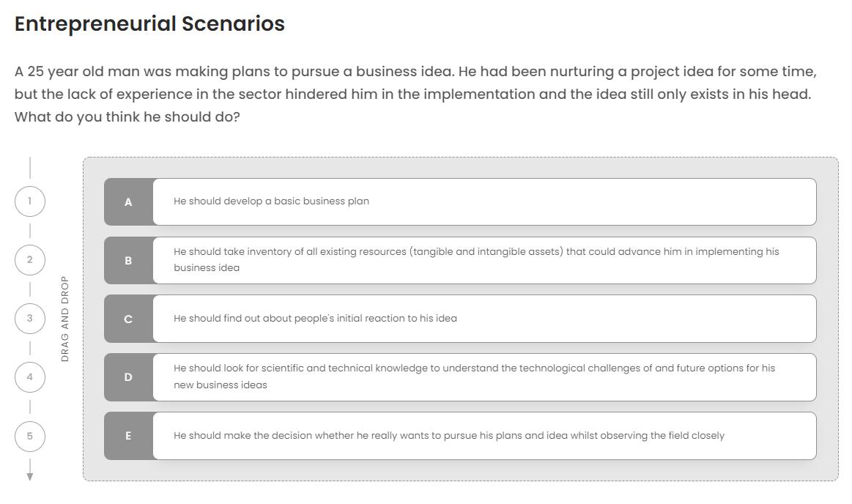Click the downward arrow below circle 5
The width and height of the screenshot is (852, 504).
(x=30, y=474)
